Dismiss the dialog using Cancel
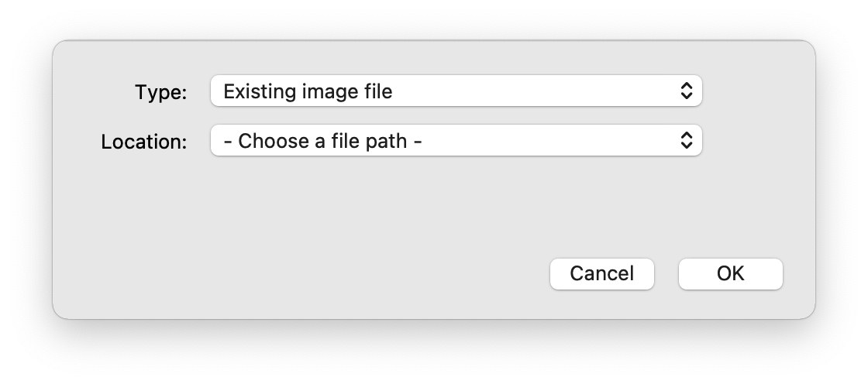Image resolution: width=868 pixels, height=384 pixels. (x=601, y=273)
